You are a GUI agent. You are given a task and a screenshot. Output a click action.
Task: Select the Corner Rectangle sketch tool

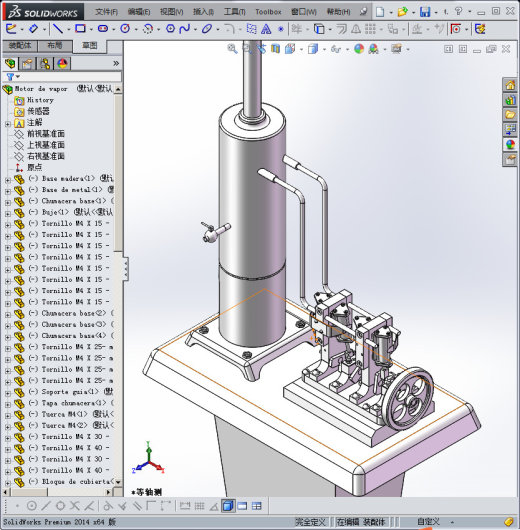click(80, 29)
